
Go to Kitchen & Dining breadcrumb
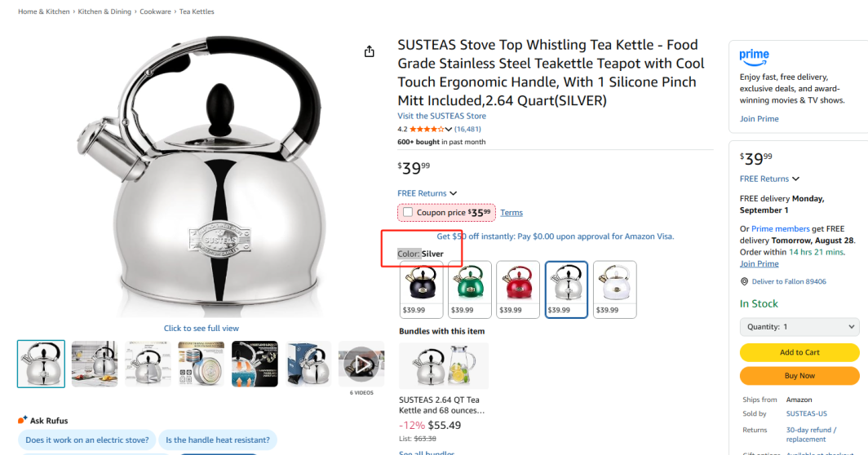click(104, 12)
